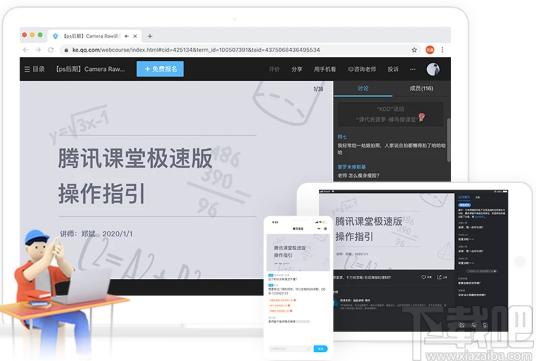Switch to the 成员 tab
The image size is (536, 361).
tap(421, 89)
